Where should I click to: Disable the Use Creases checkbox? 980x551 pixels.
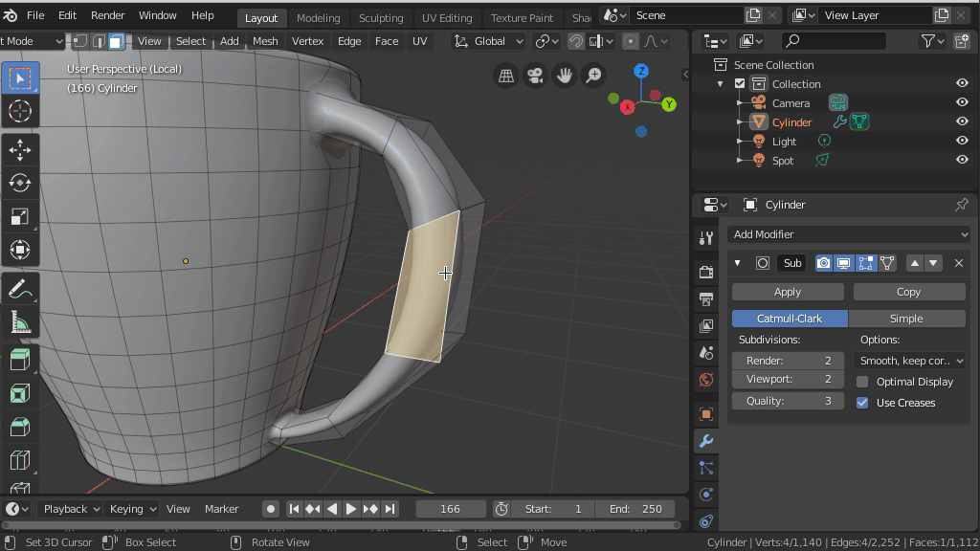pyautogui.click(x=862, y=403)
